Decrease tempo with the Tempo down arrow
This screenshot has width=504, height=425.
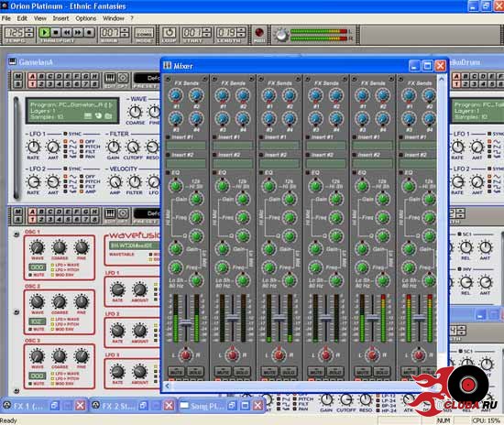point(29,35)
